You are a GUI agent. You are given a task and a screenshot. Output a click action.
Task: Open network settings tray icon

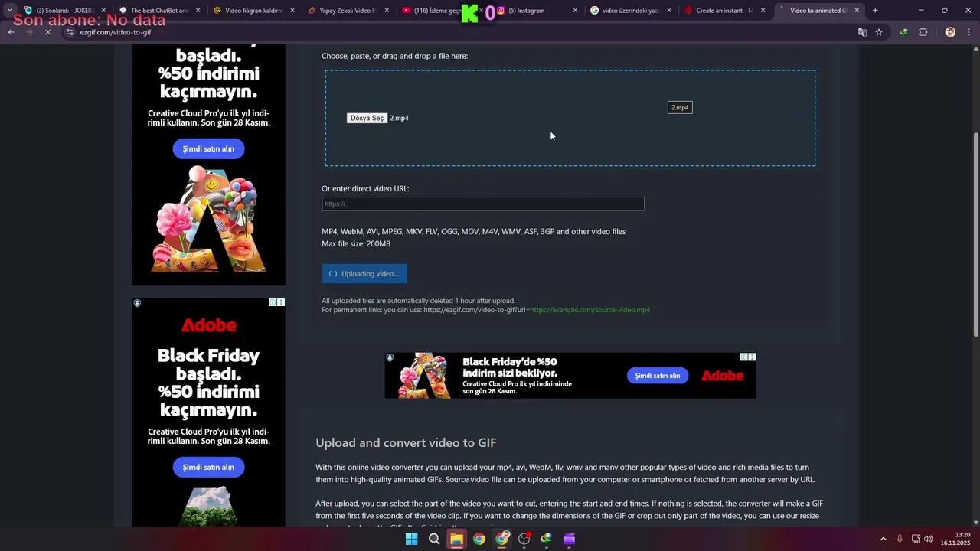[916, 539]
